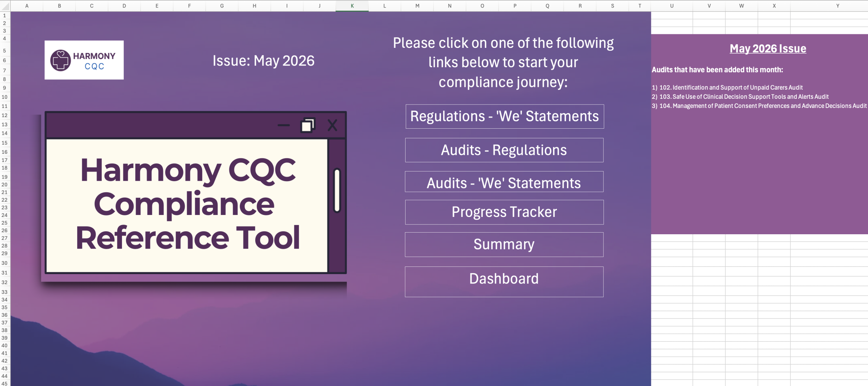Click the Harmony CQC Compliance Reference Tool graphic
Image resolution: width=868 pixels, height=386 pixels.
[x=196, y=192]
